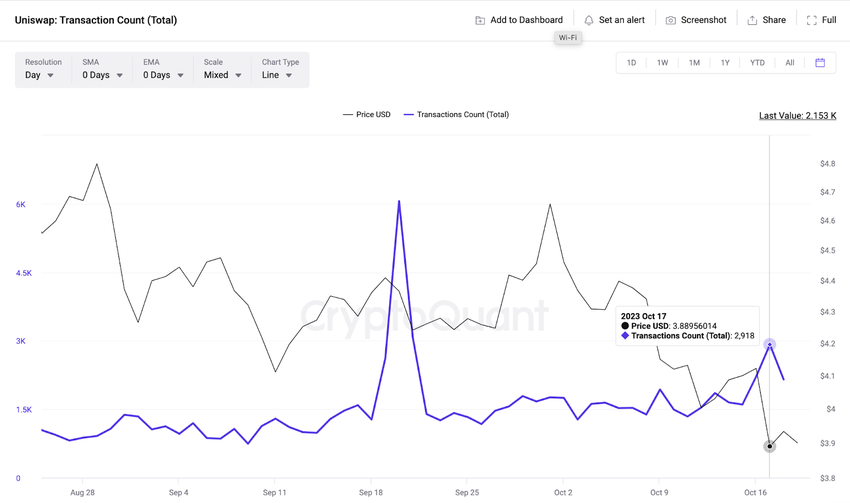This screenshot has width=850, height=503.
Task: Click the Last Value 2.153 K link
Action: (x=797, y=116)
